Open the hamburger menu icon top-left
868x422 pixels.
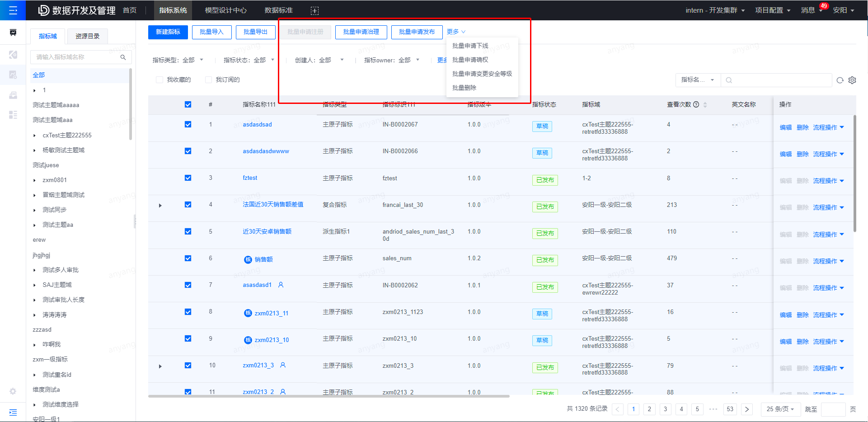point(13,10)
